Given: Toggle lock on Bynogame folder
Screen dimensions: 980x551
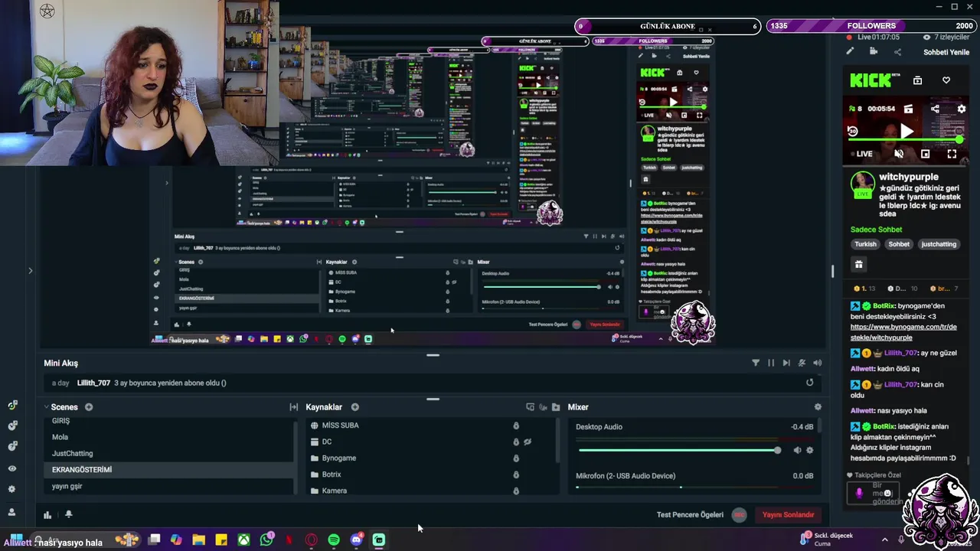Looking at the screenshot, I should [x=516, y=458].
